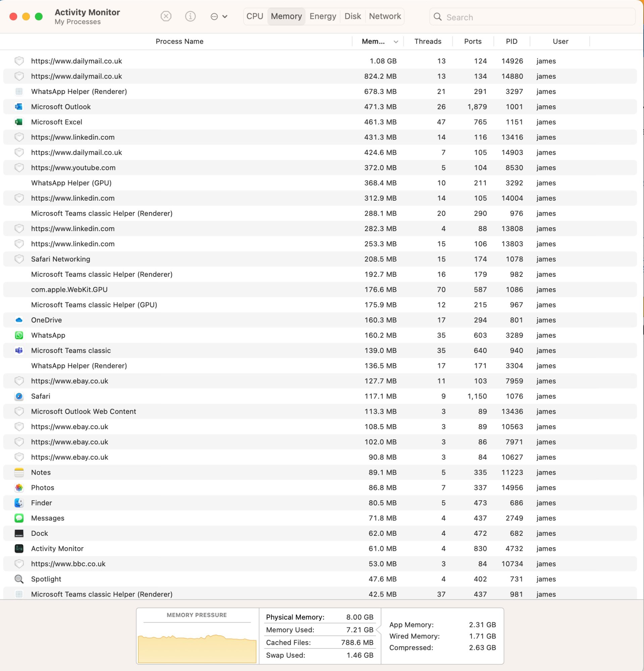Viewport: 644px width, 671px height.
Task: Select the linkedin.com row with PID 13803
Action: pos(320,244)
